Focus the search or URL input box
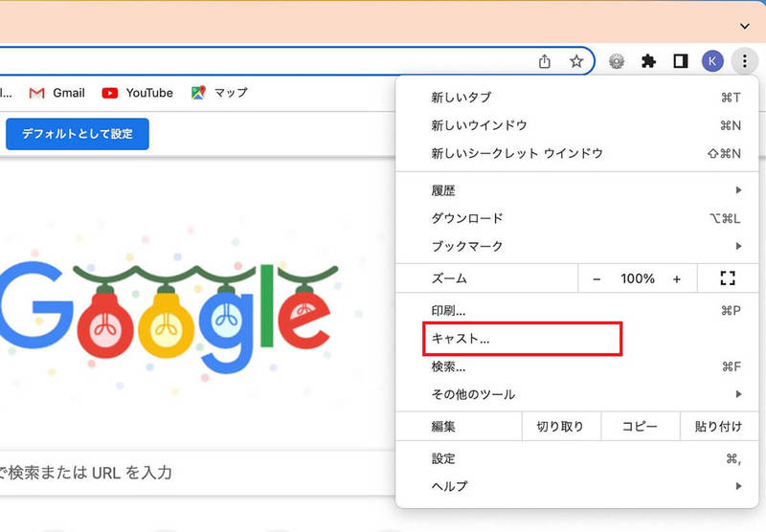This screenshot has height=532, width=766. click(x=195, y=473)
